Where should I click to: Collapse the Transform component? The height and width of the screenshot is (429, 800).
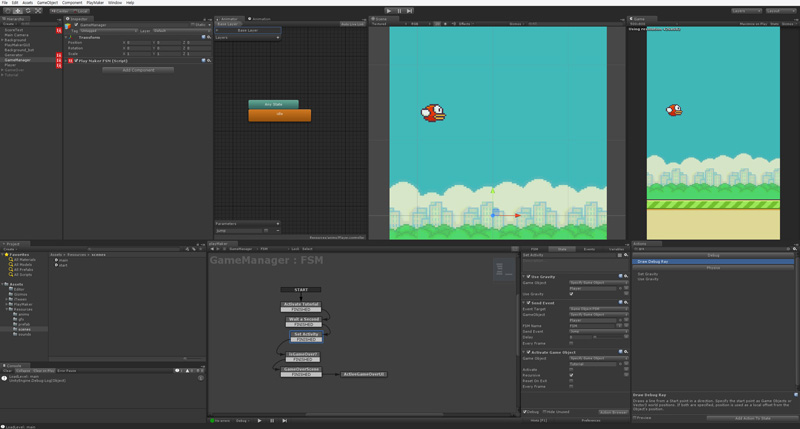pyautogui.click(x=66, y=37)
